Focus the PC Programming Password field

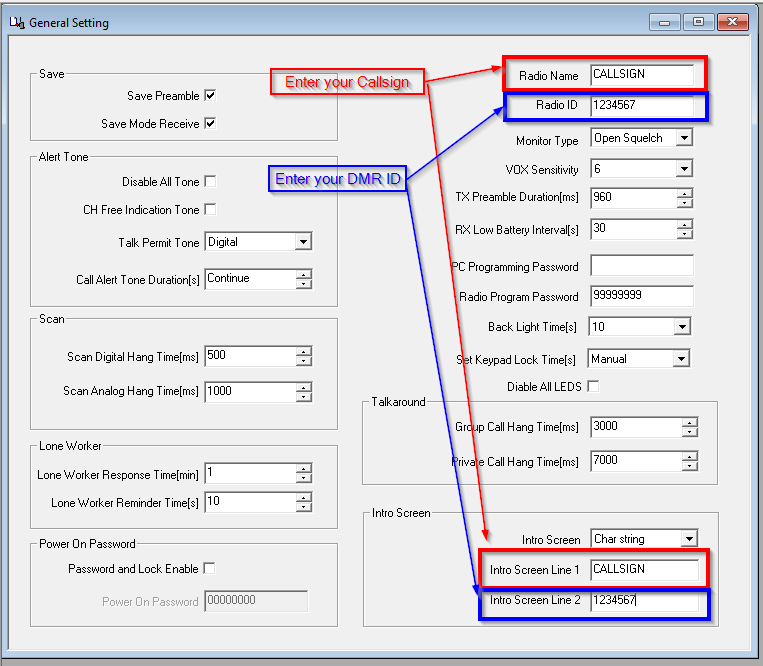coord(642,266)
